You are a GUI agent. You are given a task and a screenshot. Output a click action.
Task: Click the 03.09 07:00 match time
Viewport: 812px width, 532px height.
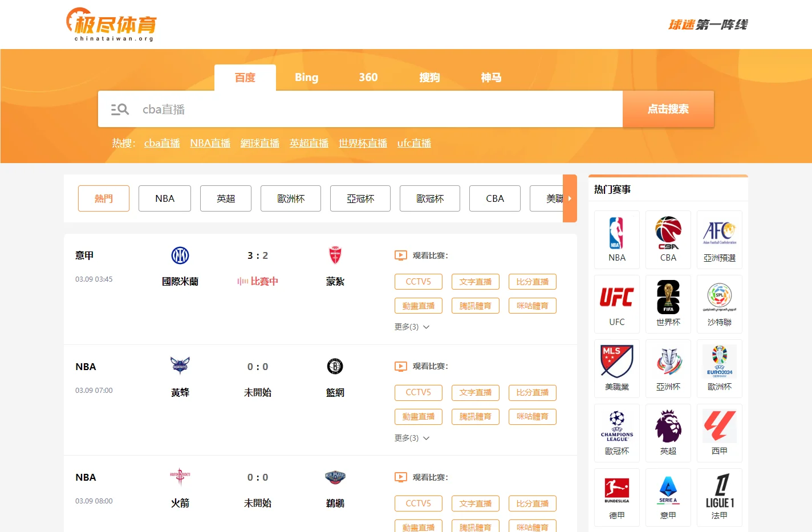[x=94, y=391]
